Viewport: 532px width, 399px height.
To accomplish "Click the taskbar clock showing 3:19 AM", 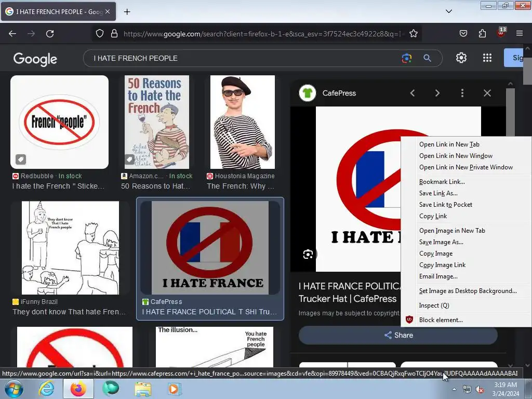I will 506,389.
